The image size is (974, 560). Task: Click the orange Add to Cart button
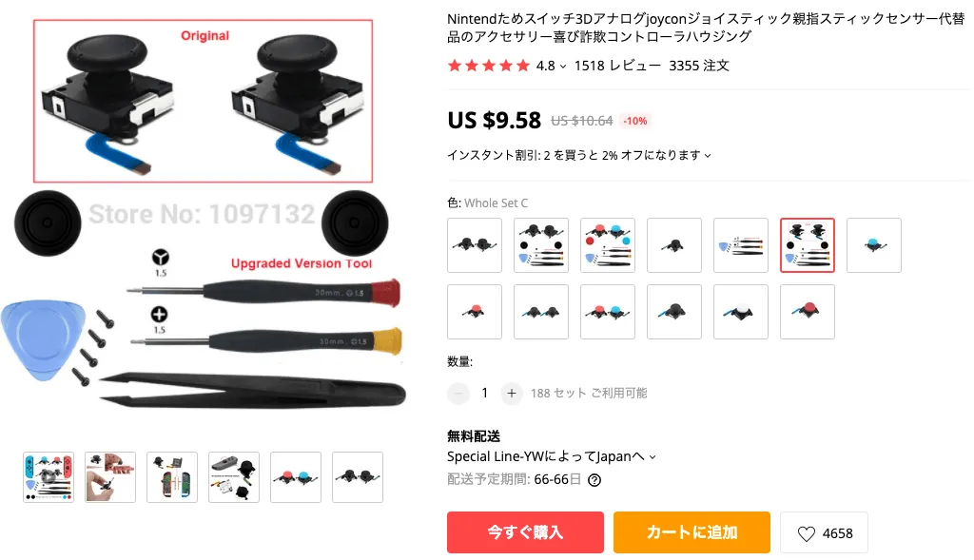click(x=692, y=532)
